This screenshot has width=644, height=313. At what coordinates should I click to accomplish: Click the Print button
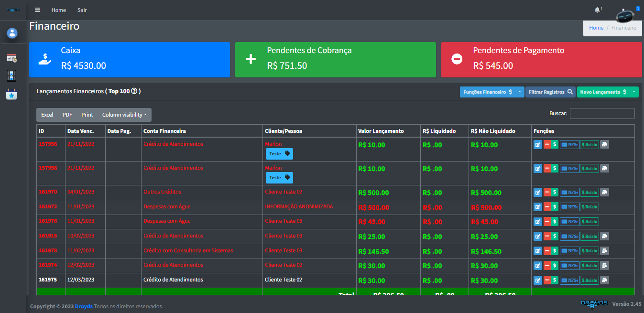pyautogui.click(x=87, y=115)
